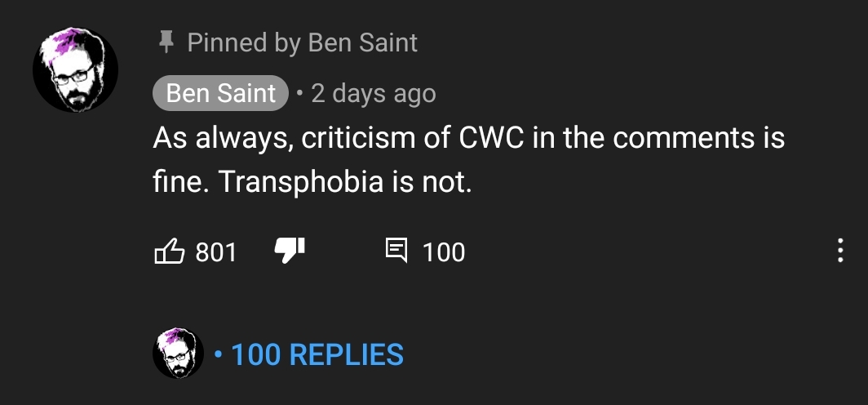The image size is (868, 405).
Task: Click the small avatar beside 100 REPLIES
Action: point(178,354)
